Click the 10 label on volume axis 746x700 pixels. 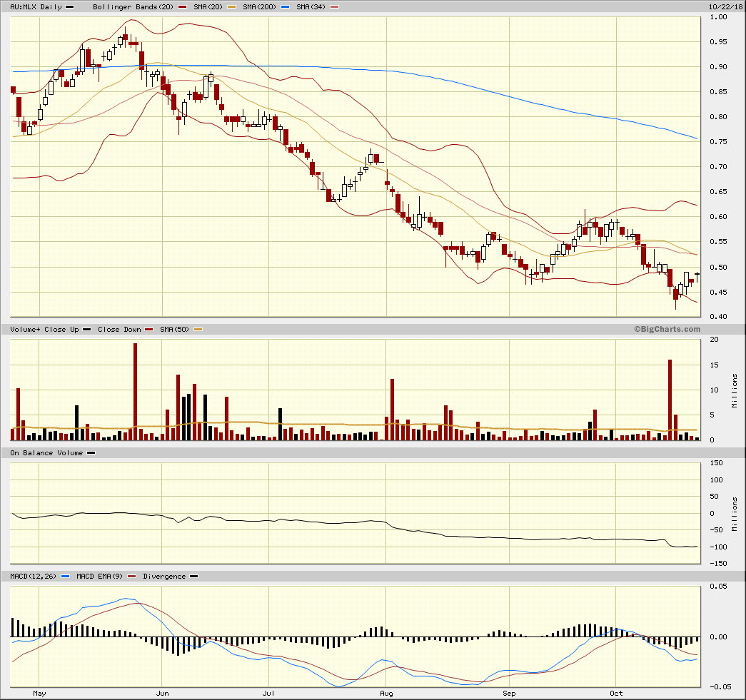(714, 390)
